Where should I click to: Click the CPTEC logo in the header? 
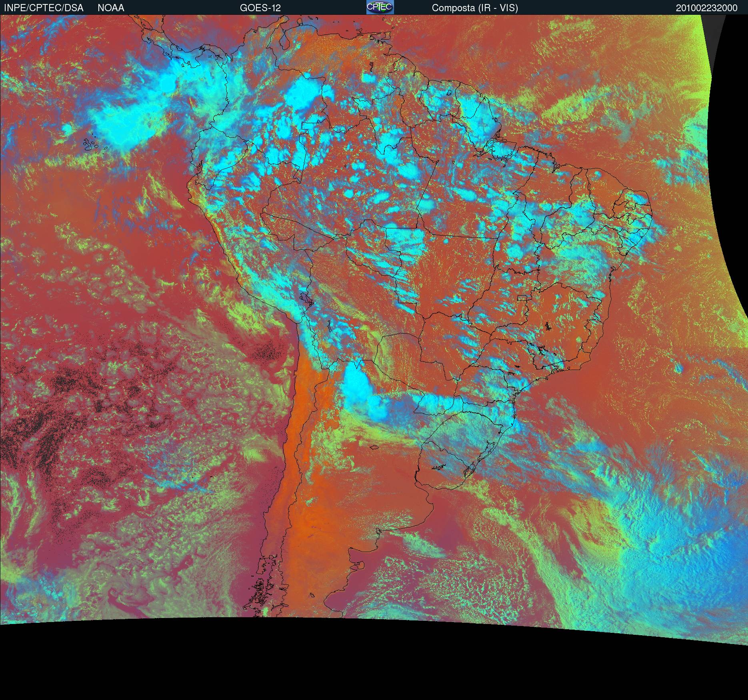(380, 7)
